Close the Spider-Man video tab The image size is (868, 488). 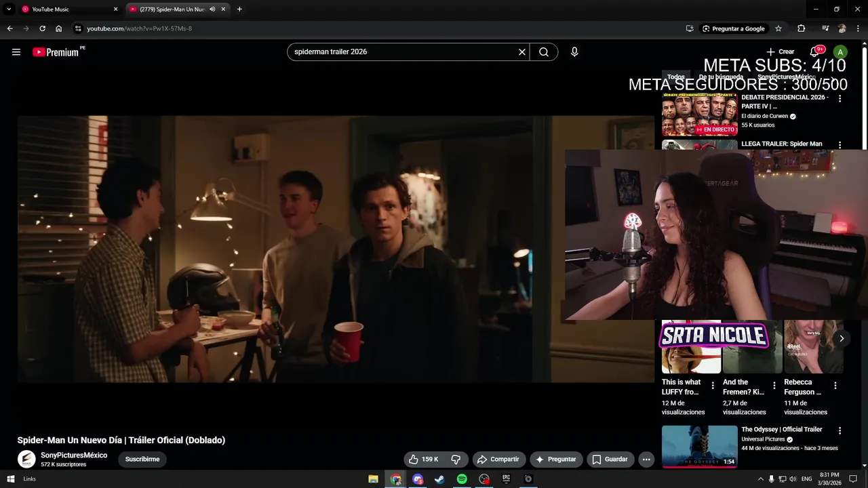tap(223, 9)
